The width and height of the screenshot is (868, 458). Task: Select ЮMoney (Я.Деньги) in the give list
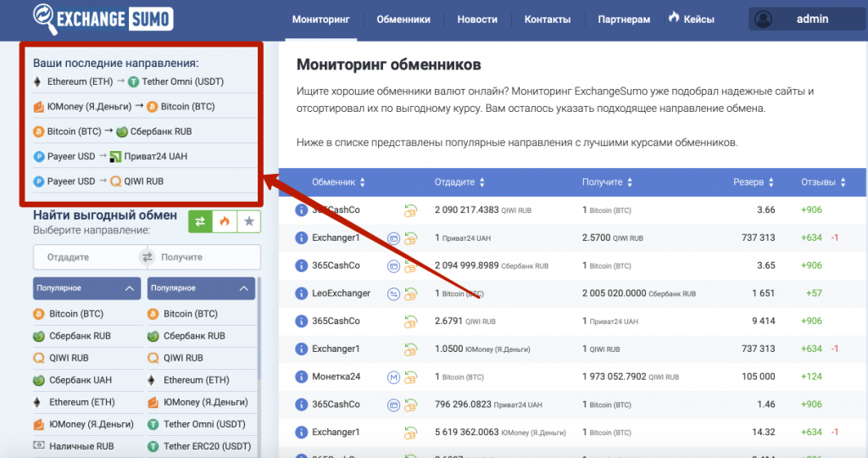pyautogui.click(x=84, y=425)
